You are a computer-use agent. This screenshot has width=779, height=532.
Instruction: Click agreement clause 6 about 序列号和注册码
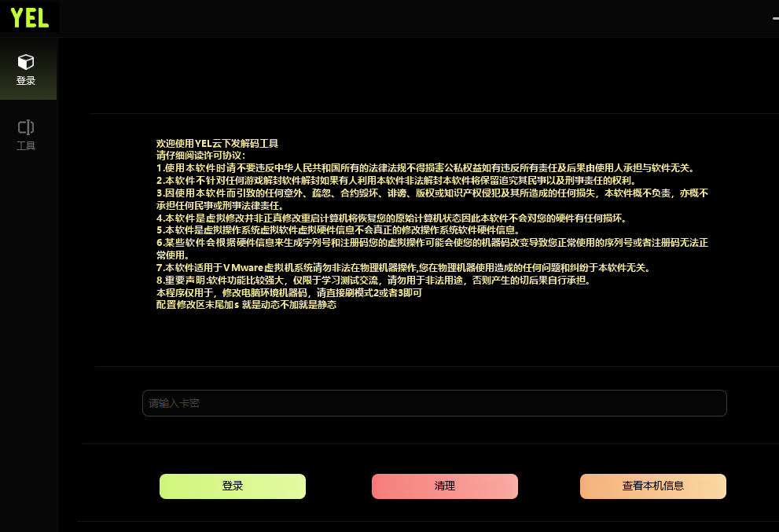432,243
